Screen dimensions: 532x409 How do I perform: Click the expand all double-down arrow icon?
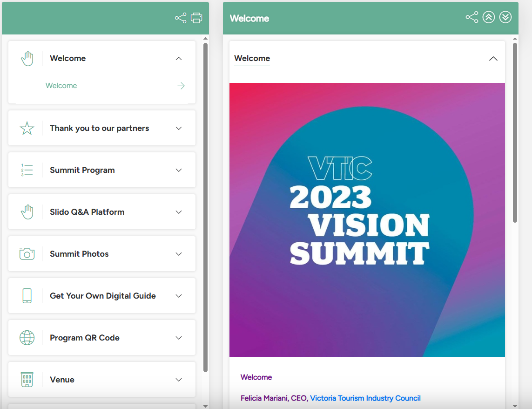tap(505, 18)
